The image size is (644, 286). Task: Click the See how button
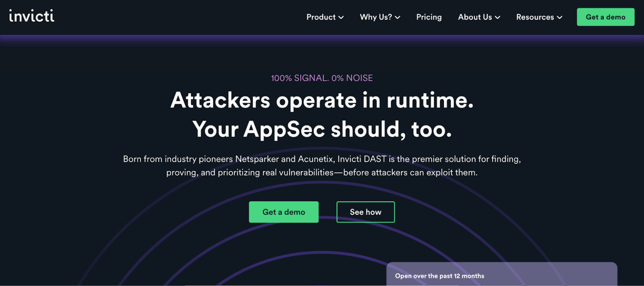pyautogui.click(x=366, y=212)
